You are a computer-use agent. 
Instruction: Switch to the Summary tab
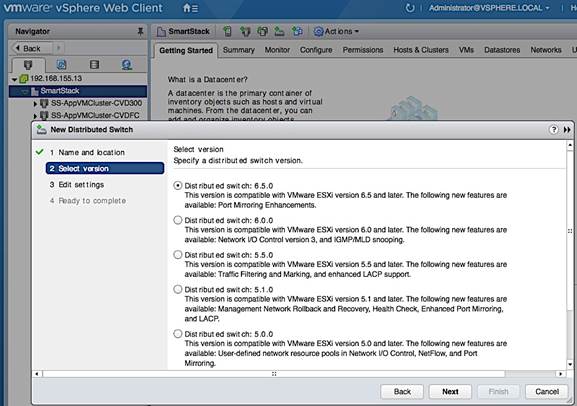coord(238,50)
